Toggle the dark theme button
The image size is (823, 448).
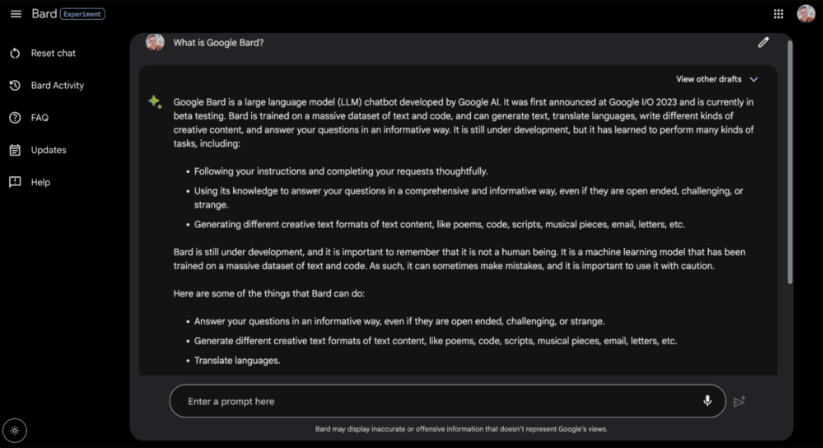pyautogui.click(x=14, y=430)
